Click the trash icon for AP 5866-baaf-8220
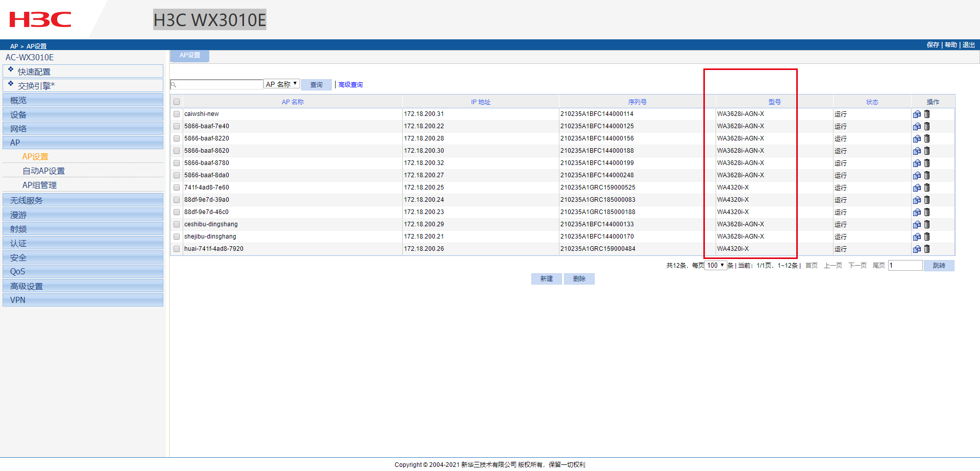980x471 pixels. 927,138
